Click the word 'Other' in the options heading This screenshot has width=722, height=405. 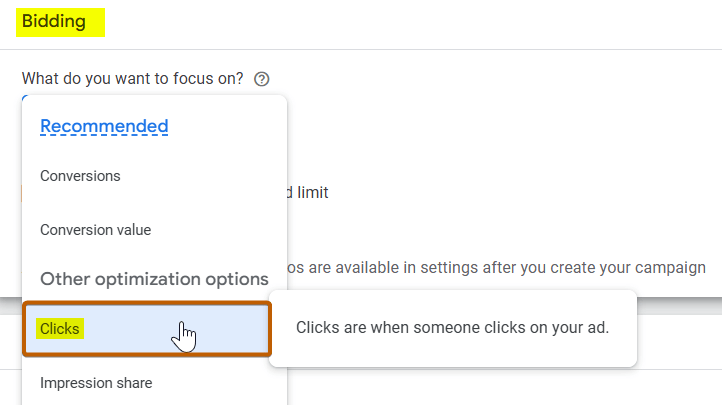(66, 279)
